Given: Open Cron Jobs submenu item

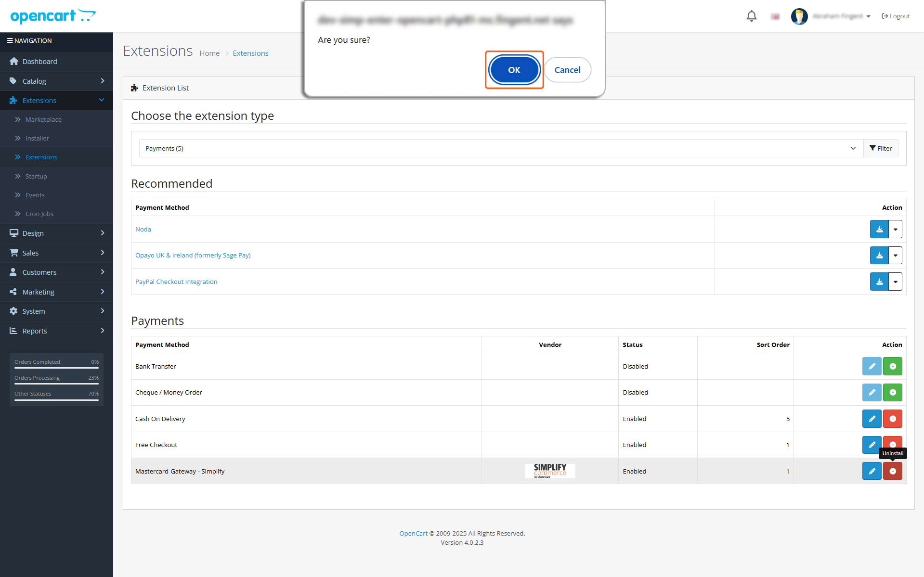Looking at the screenshot, I should [56, 214].
